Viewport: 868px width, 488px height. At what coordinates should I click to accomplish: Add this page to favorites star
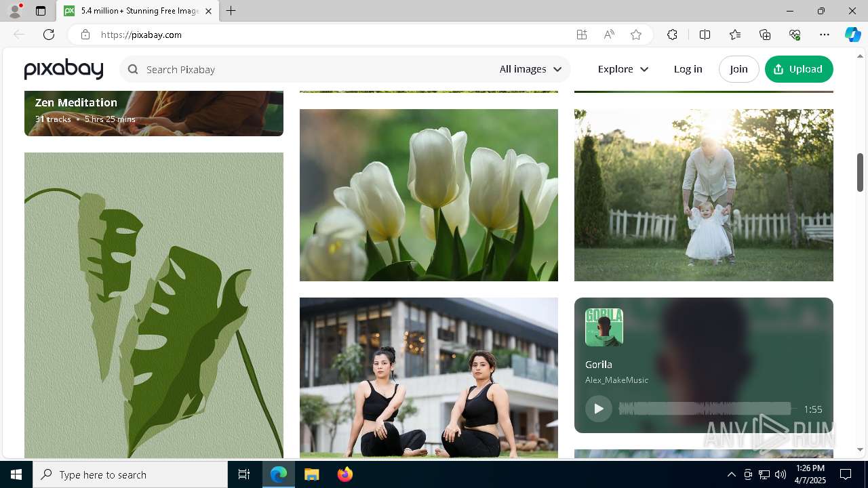point(636,35)
